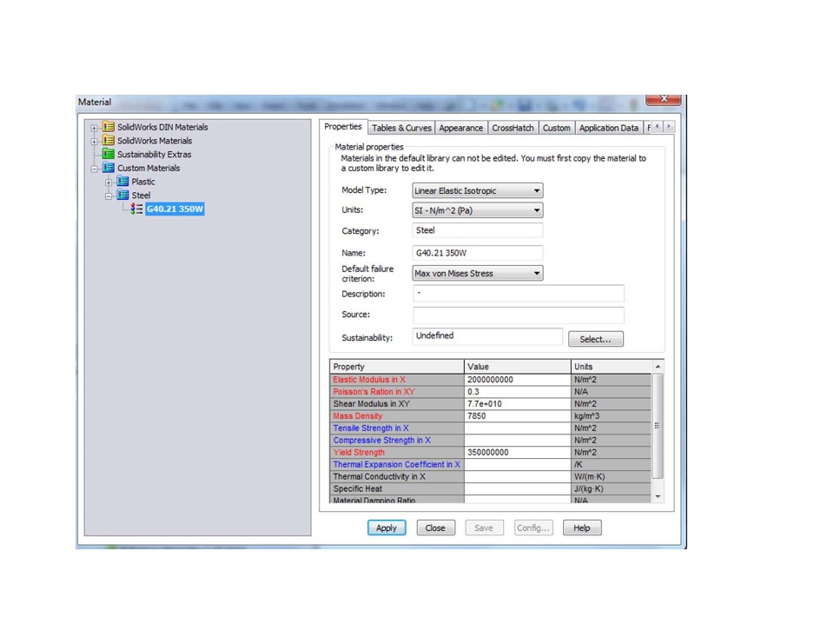
Task: Select the G40.21 350W tree item
Action: pyautogui.click(x=175, y=209)
